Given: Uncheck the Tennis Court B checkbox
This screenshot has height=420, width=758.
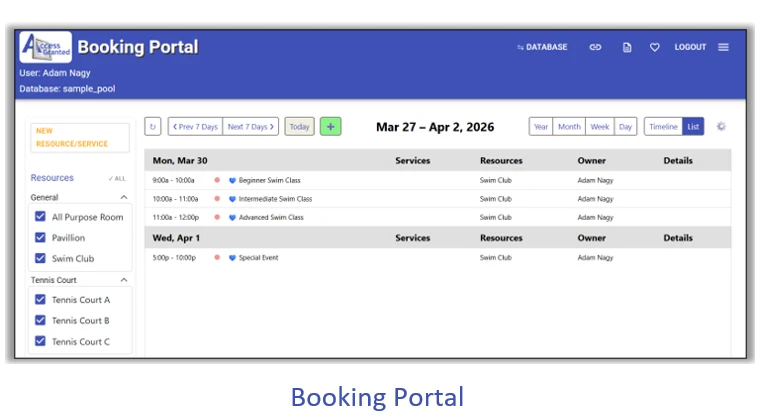Looking at the screenshot, I should [40, 321].
